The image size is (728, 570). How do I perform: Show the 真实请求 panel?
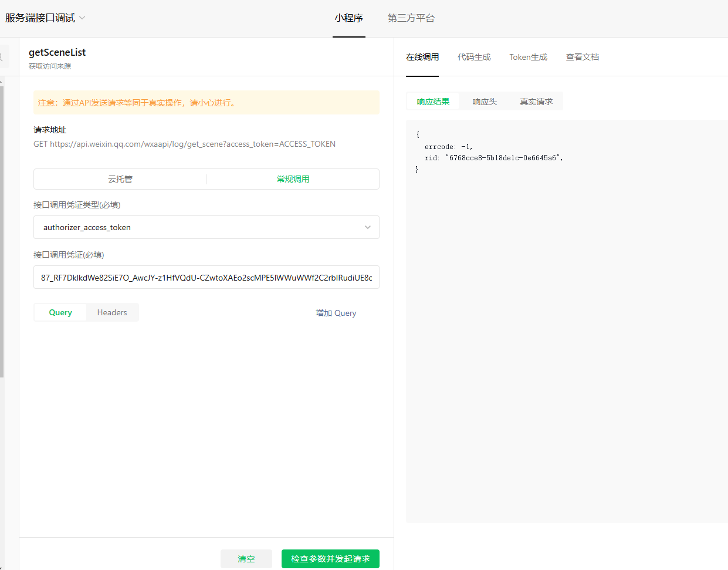[536, 102]
